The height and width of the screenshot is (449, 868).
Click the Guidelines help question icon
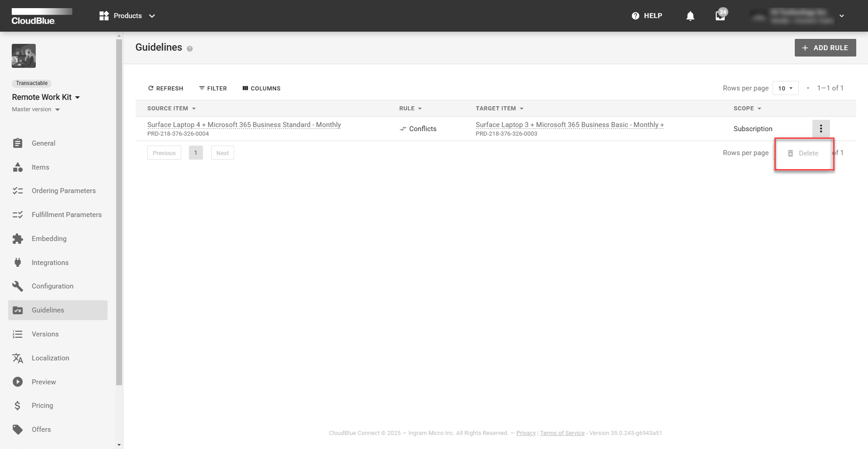tap(189, 49)
